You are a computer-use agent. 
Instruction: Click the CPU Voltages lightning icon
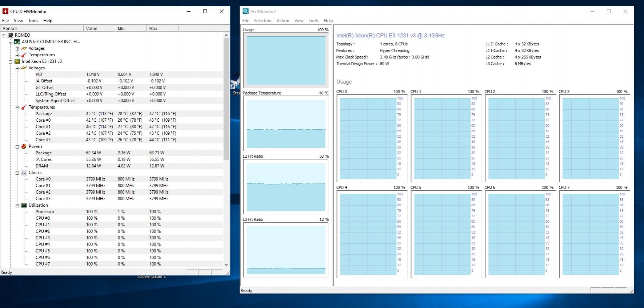point(24,68)
